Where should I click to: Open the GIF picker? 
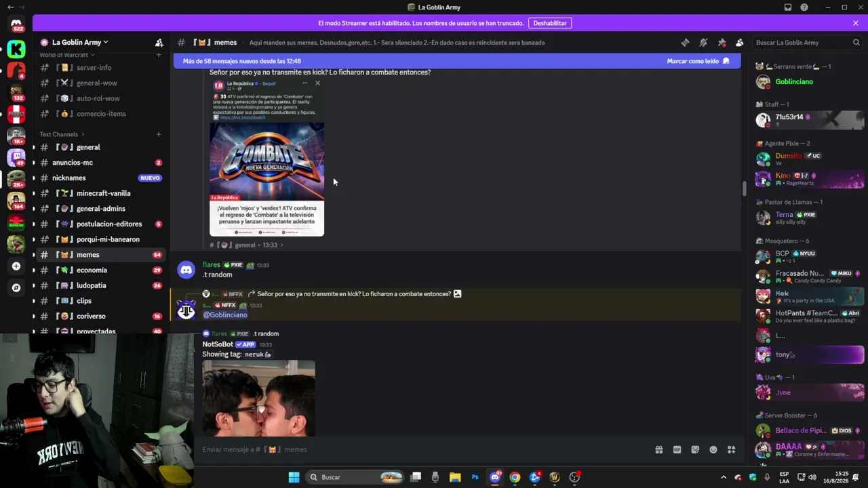677,449
